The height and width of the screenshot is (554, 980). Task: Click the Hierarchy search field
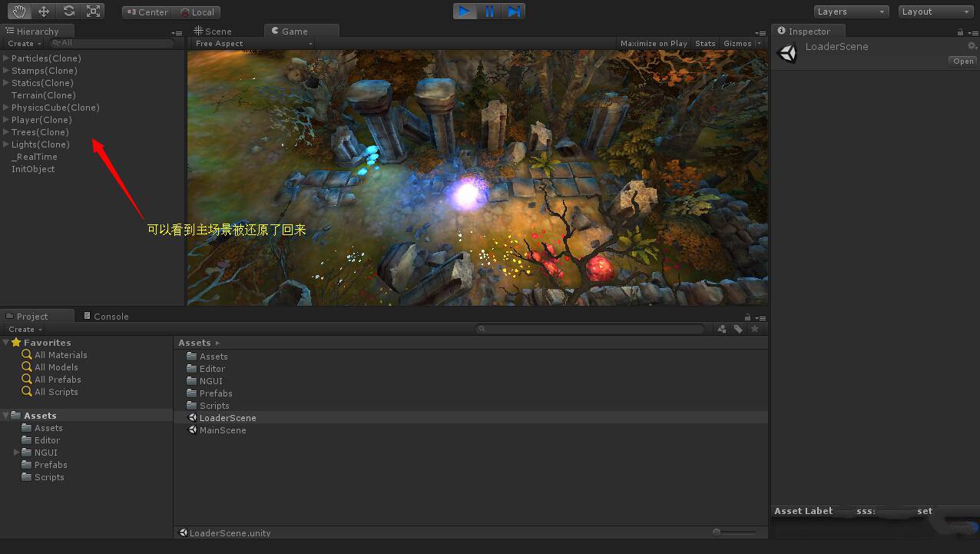112,44
